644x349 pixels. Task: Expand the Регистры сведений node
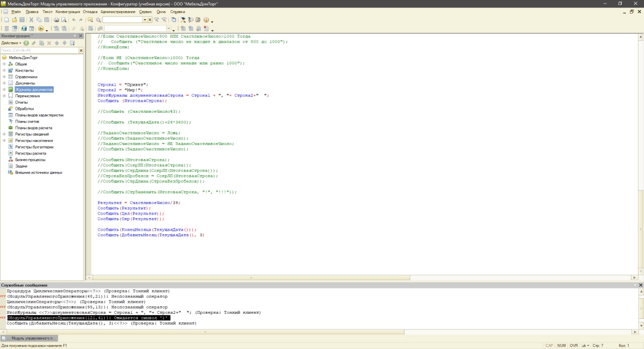(x=4, y=134)
